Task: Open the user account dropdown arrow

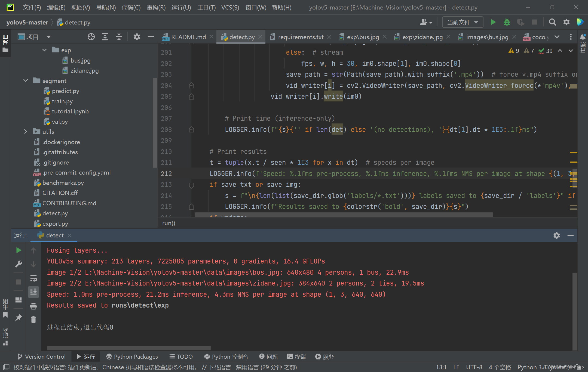Action: [x=431, y=23]
